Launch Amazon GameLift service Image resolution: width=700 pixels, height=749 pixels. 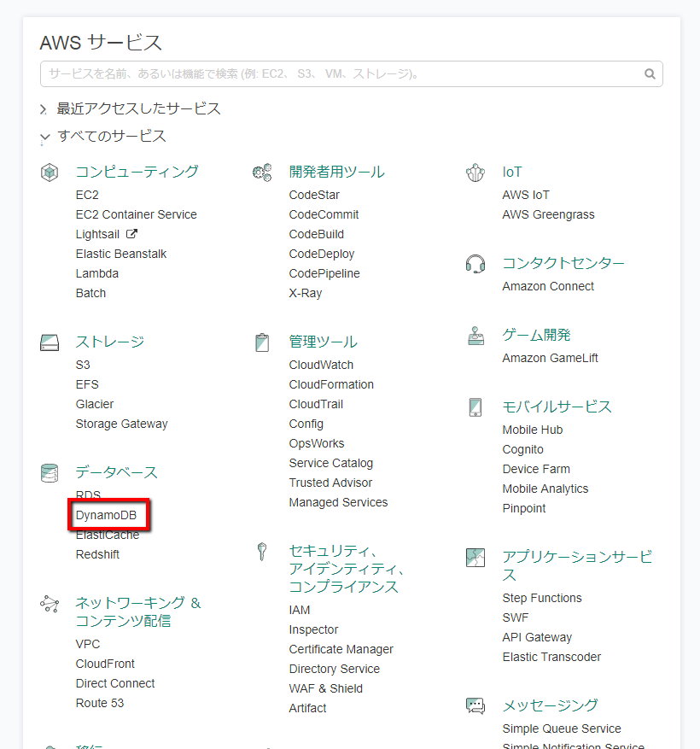(550, 358)
